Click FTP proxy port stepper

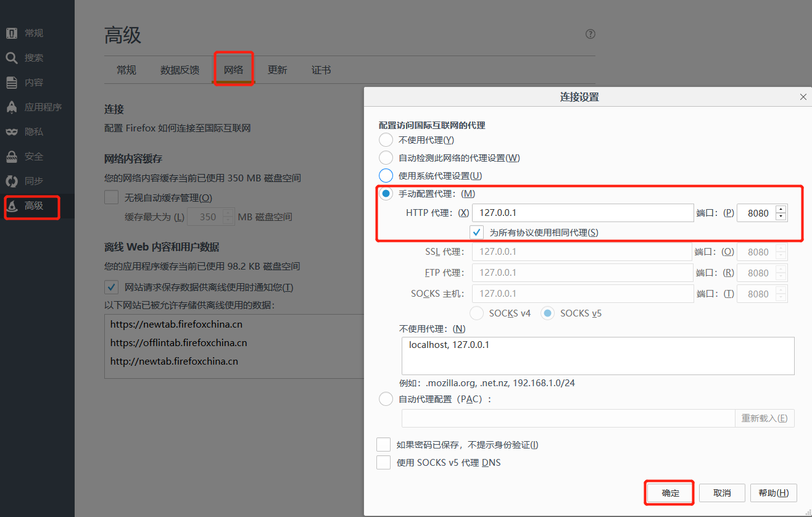(x=781, y=273)
